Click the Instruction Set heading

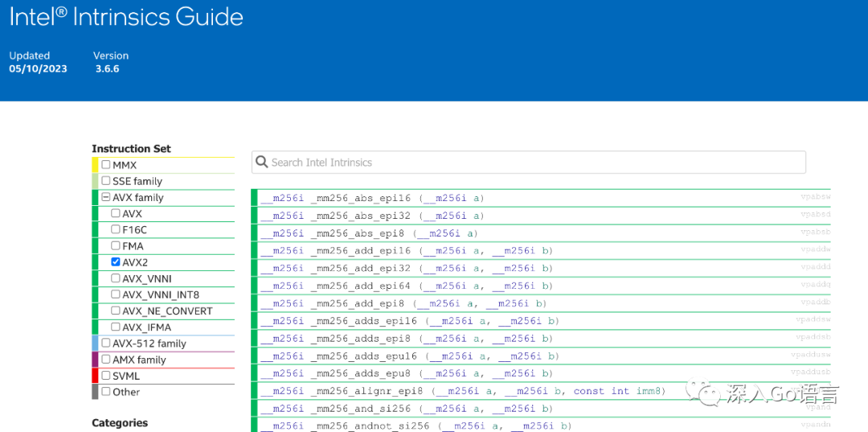point(131,149)
